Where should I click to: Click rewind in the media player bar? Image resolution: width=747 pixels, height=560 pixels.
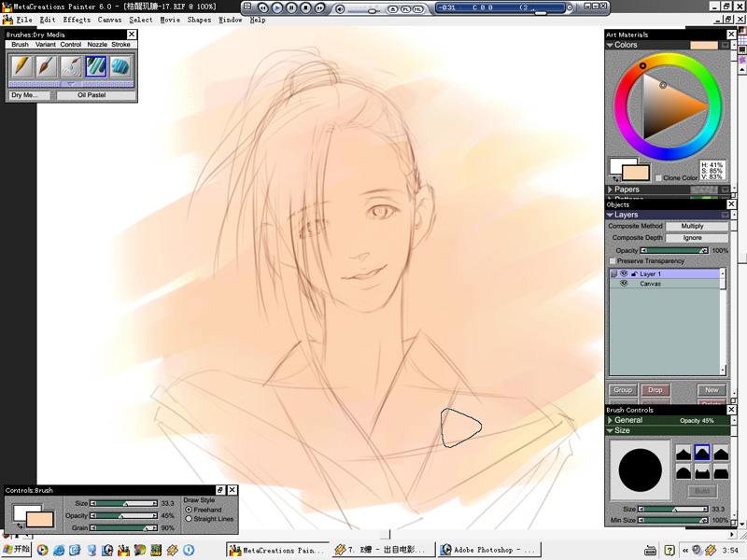point(262,7)
